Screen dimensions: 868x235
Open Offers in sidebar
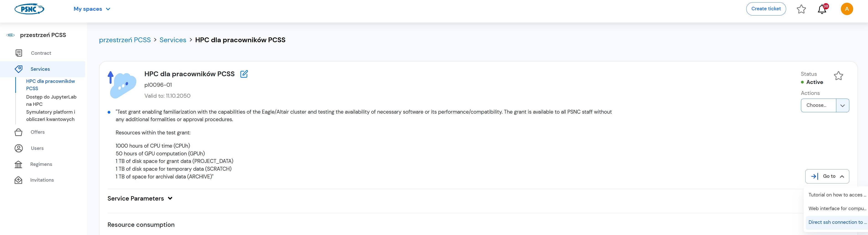(x=37, y=132)
